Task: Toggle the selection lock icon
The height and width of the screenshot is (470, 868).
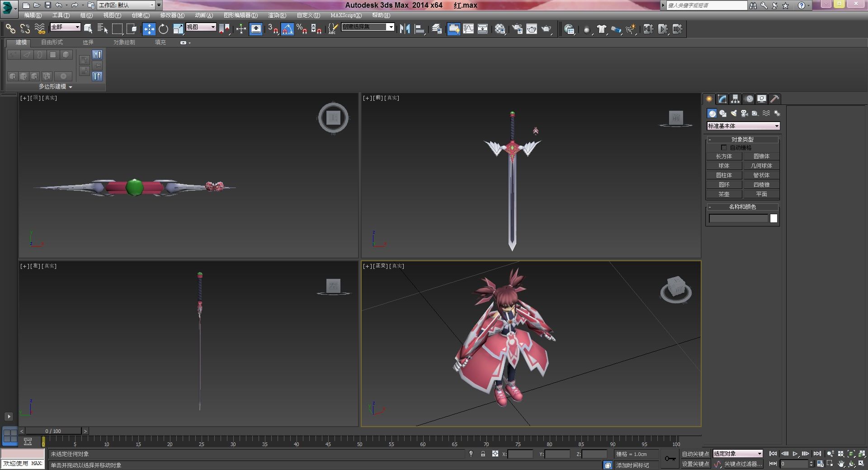Action: click(483, 454)
